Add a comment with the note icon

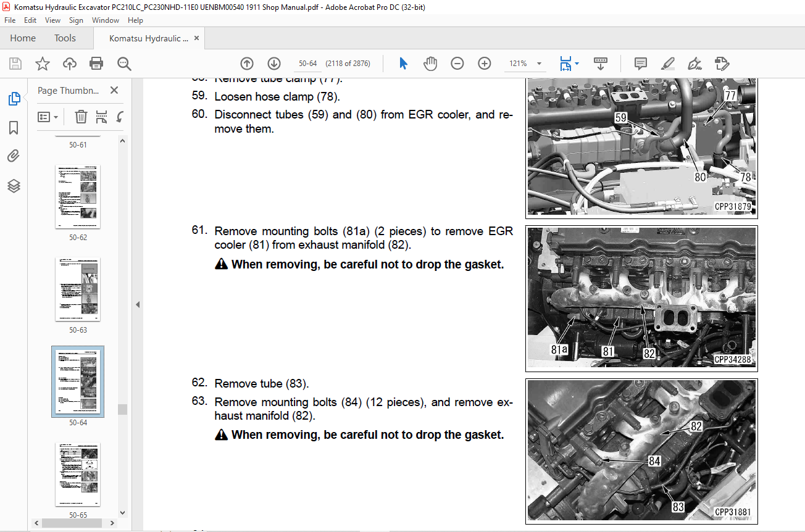coord(640,64)
